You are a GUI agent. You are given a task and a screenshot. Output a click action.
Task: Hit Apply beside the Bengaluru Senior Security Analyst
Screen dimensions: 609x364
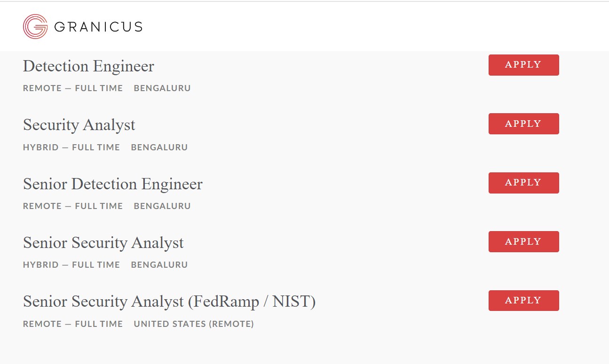coord(523,241)
